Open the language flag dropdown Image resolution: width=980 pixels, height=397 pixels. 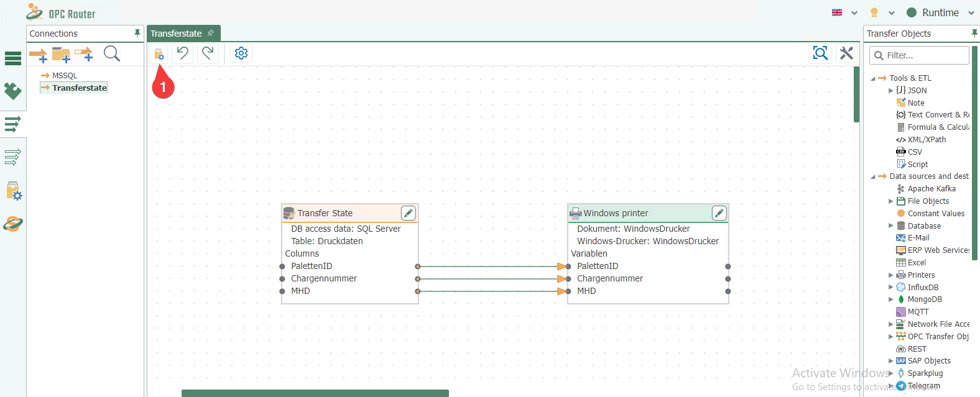click(x=844, y=12)
